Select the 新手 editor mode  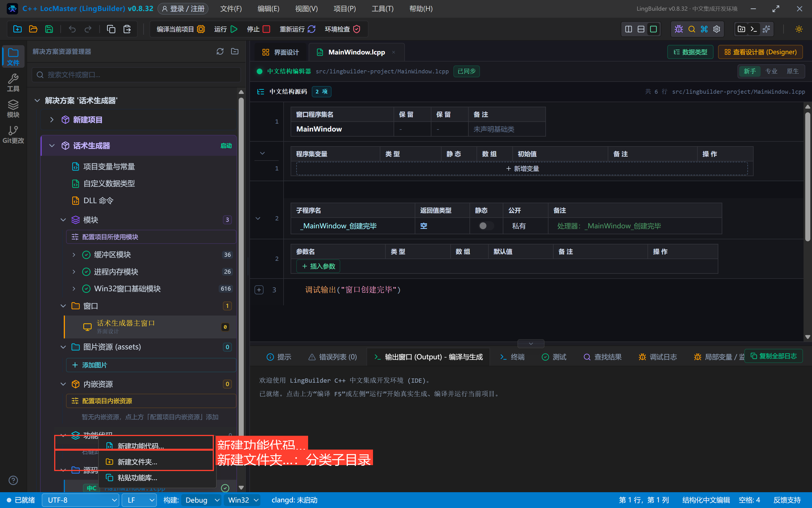[x=750, y=71]
